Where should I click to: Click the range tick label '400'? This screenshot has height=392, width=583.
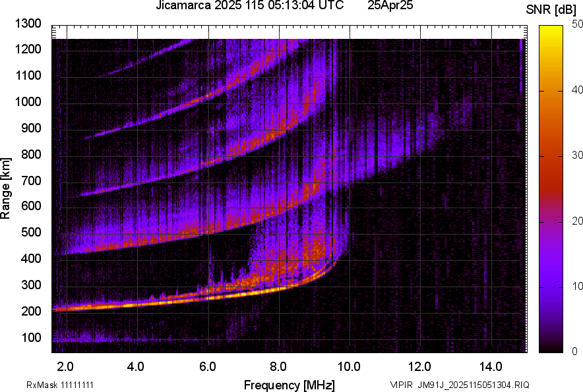(x=31, y=259)
